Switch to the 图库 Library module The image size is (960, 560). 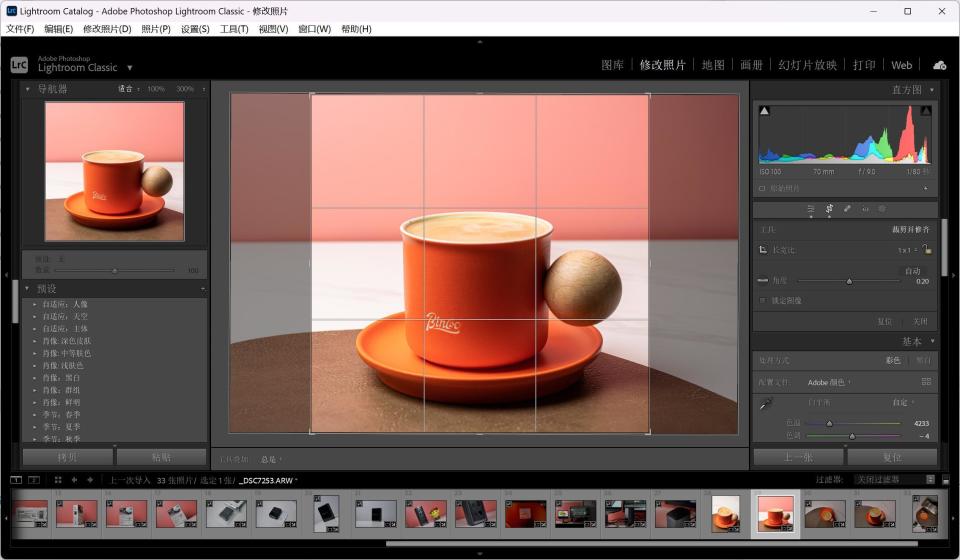(612, 65)
